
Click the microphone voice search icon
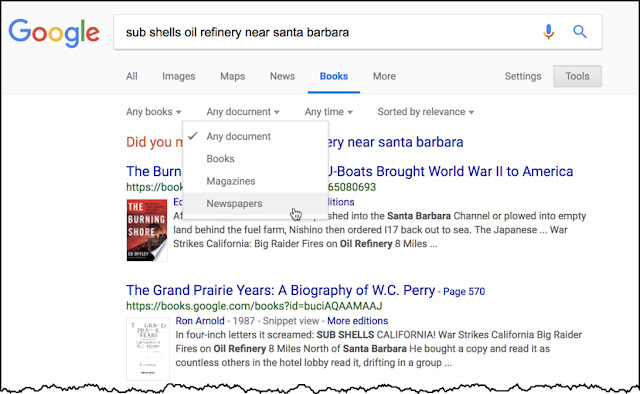pos(549,32)
